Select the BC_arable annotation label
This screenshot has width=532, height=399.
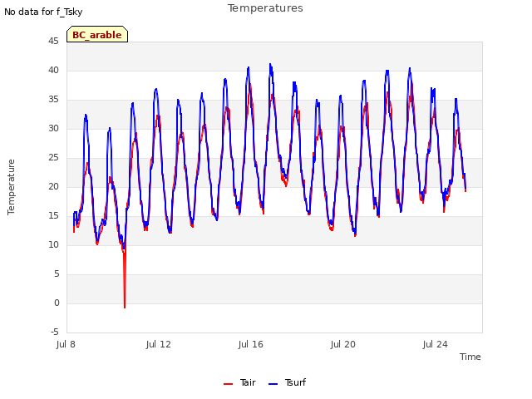click(97, 34)
